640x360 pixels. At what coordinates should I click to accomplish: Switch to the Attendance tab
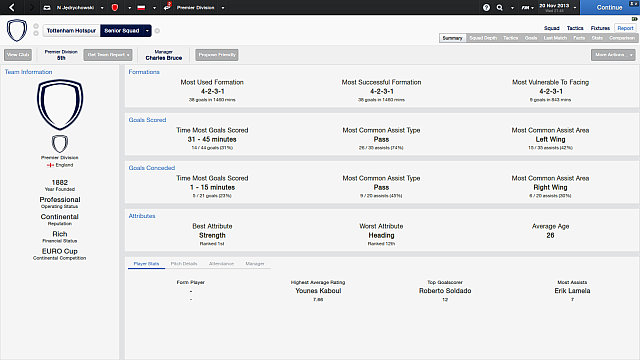221,264
